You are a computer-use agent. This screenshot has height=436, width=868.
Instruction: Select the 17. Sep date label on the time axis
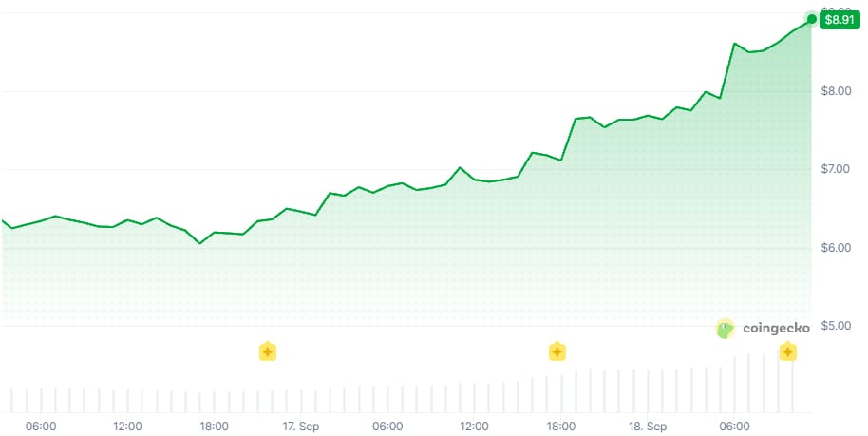(x=301, y=427)
